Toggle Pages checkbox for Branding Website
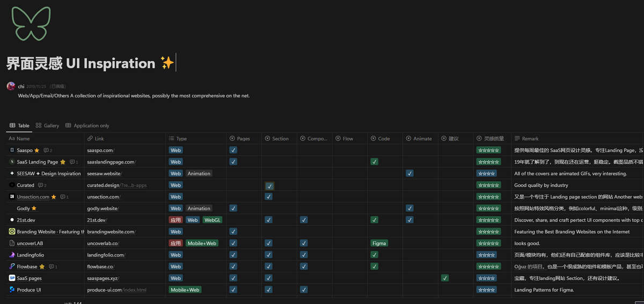The width and height of the screenshot is (644, 304). point(233,232)
